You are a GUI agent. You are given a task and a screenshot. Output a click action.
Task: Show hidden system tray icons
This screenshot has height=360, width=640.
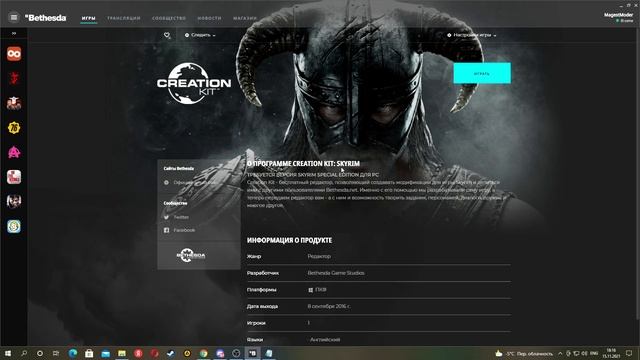560,353
